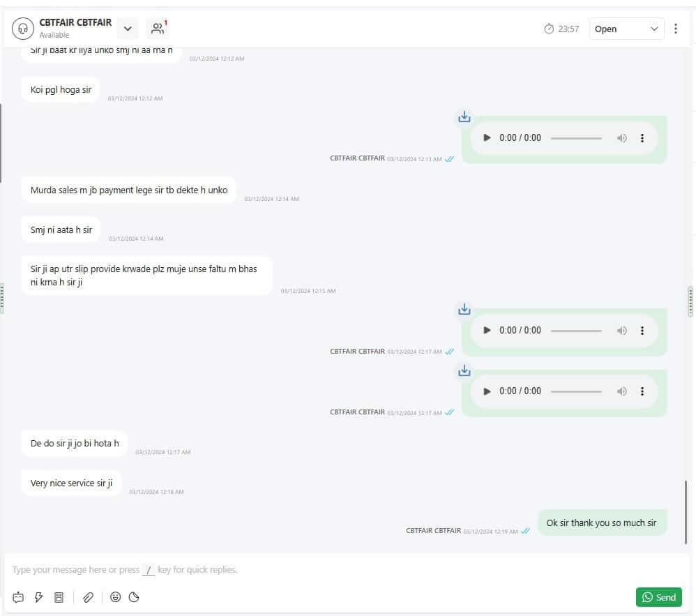Click the CBTFAIR CBTFAIR contact name in header
The image size is (696, 616).
(75, 22)
